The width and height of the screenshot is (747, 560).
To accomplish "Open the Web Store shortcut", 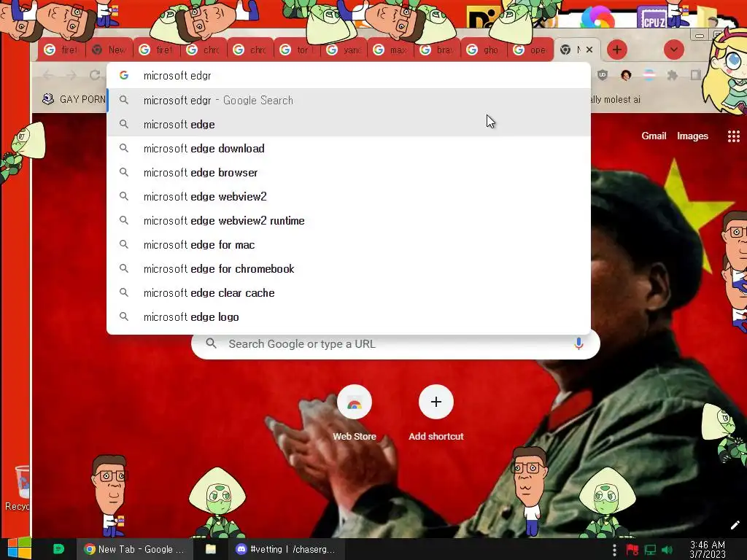I will pyautogui.click(x=355, y=413).
